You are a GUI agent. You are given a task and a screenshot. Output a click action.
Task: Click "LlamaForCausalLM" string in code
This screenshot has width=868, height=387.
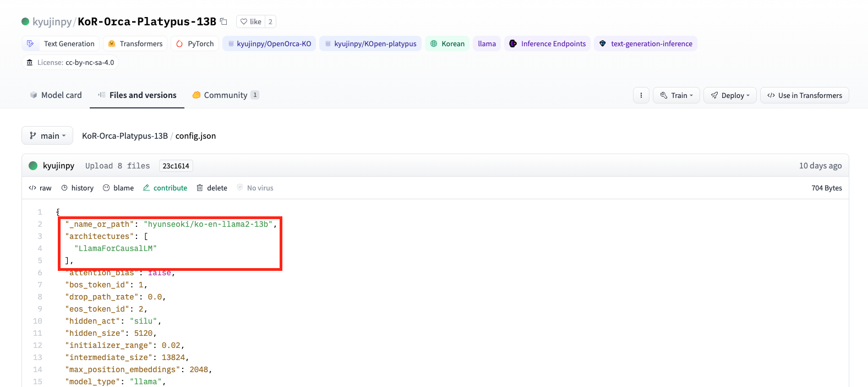point(116,248)
